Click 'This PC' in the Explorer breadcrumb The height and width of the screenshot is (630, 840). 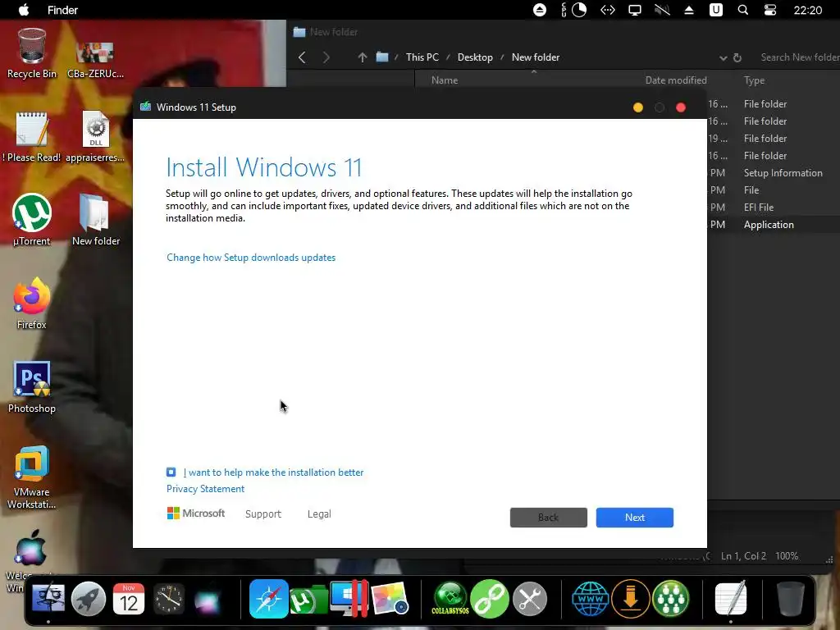(422, 57)
